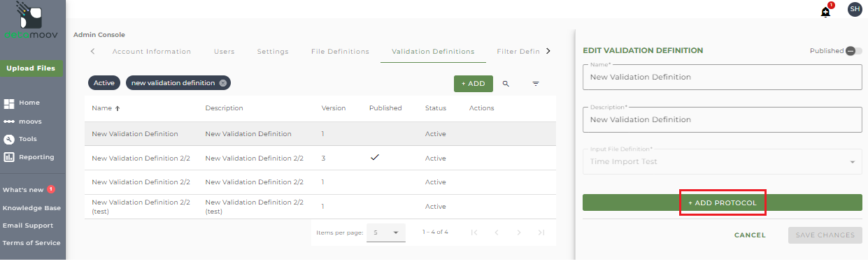This screenshot has height=266, width=868.
Task: Edit the Name input field
Action: [x=722, y=77]
